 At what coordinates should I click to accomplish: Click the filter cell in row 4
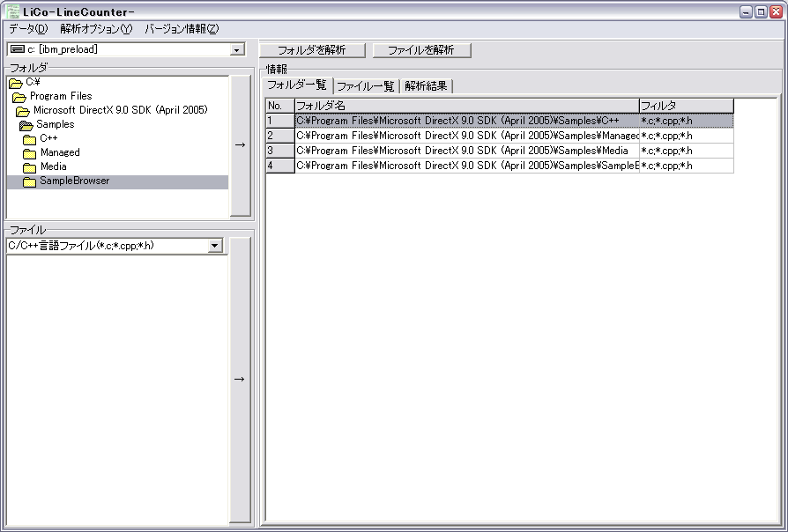tap(687, 166)
